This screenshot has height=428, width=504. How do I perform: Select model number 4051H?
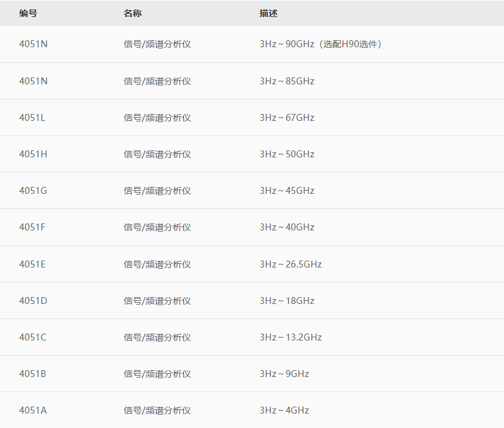(x=33, y=154)
